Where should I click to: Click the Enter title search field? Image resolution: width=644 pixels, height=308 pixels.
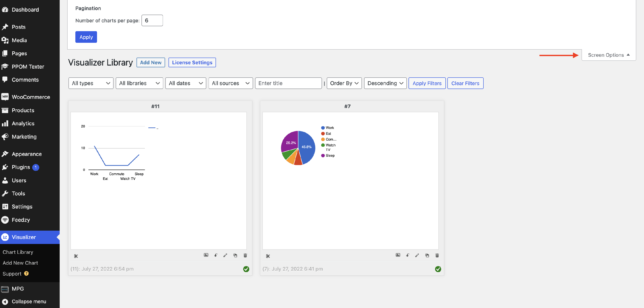(x=288, y=83)
